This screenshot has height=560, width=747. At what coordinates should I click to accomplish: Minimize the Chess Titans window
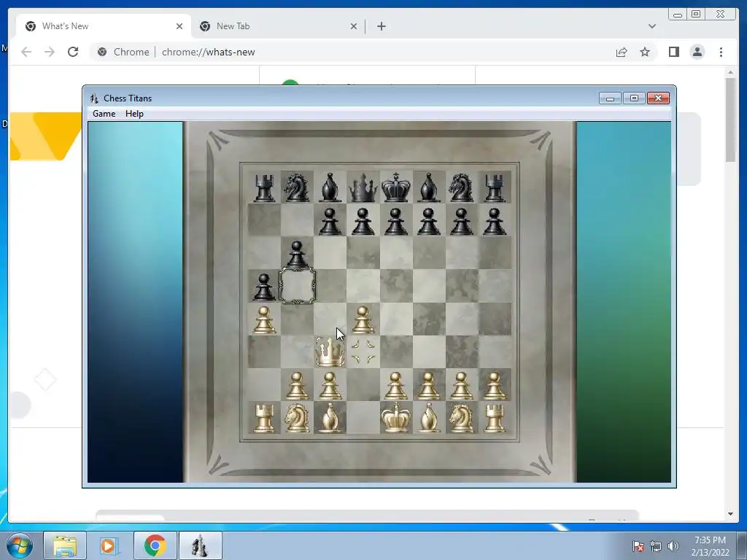[610, 98]
